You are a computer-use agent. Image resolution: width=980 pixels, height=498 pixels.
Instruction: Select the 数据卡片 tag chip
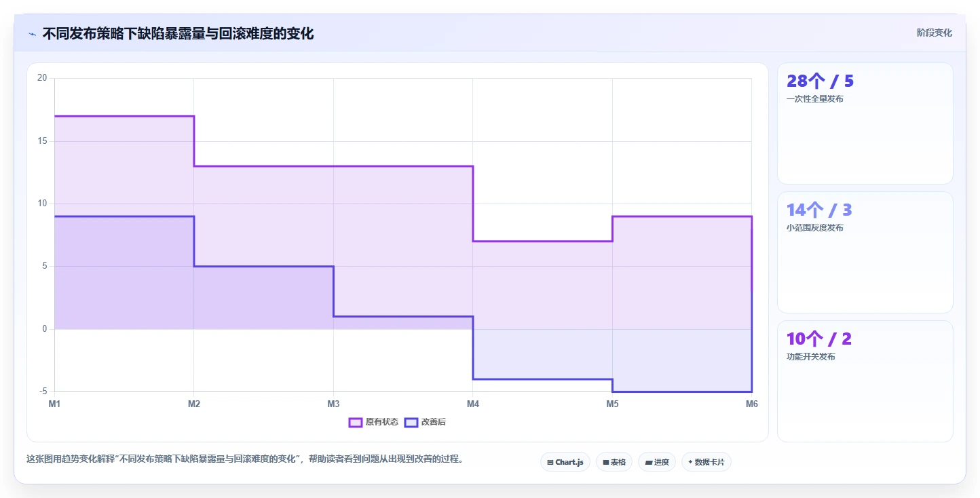click(706, 462)
